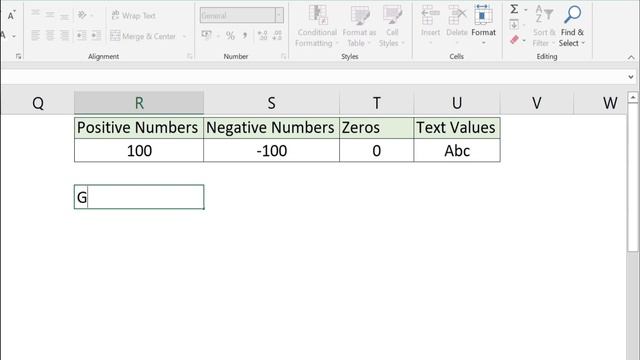Expand the Clear dropdown arrow
The height and width of the screenshot is (360, 640).
(x=525, y=40)
